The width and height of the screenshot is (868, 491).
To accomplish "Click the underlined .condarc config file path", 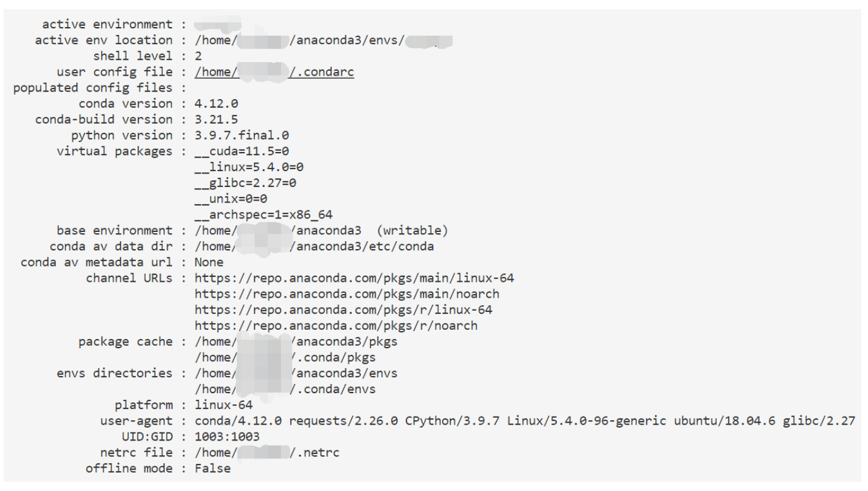I will 274,72.
